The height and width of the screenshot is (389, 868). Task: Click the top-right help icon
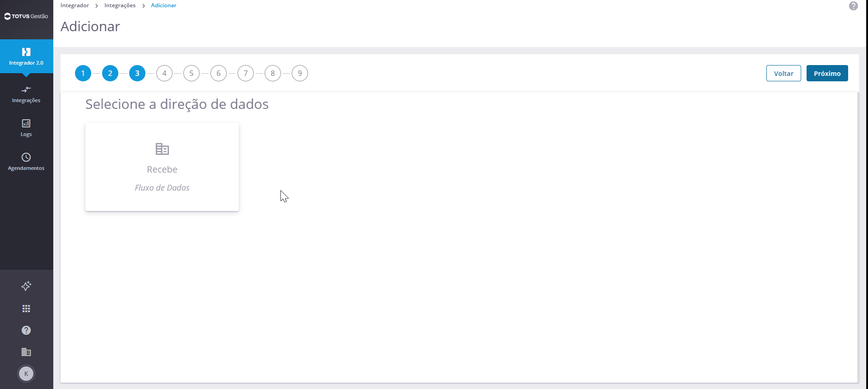tap(853, 6)
